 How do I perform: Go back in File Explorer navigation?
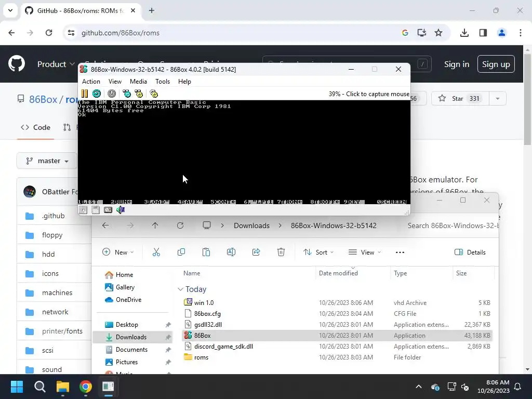105,225
